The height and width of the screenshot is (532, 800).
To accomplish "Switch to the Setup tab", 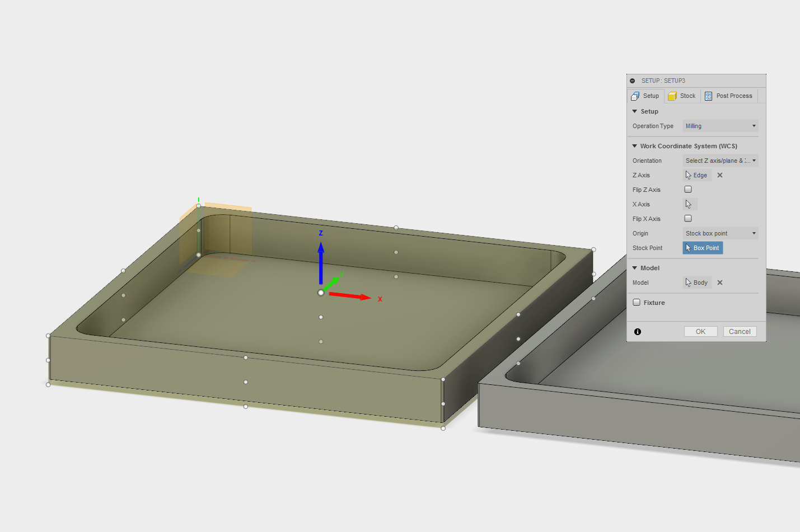I will (645, 96).
